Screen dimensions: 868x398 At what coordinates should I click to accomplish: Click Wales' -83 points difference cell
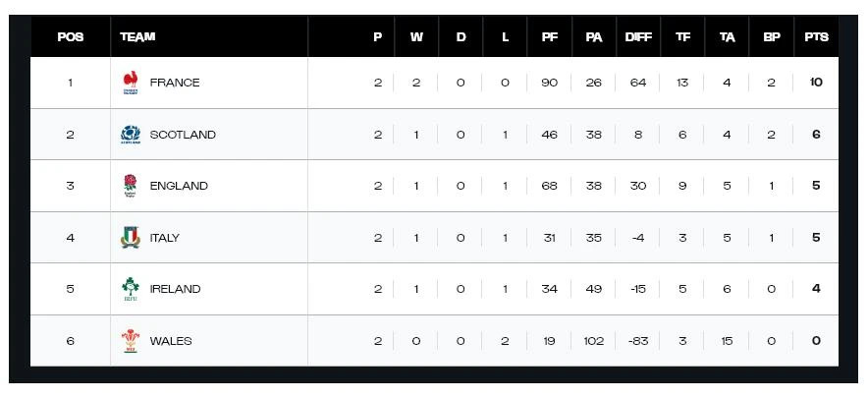(638, 341)
